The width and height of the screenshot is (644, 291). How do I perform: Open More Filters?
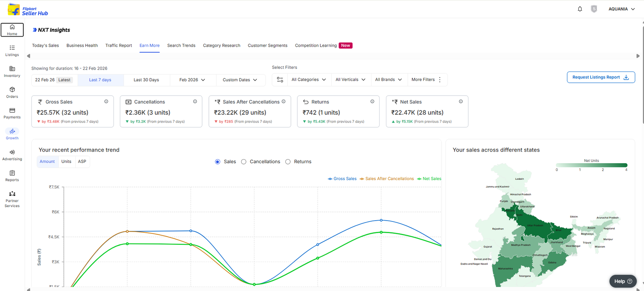427,80
